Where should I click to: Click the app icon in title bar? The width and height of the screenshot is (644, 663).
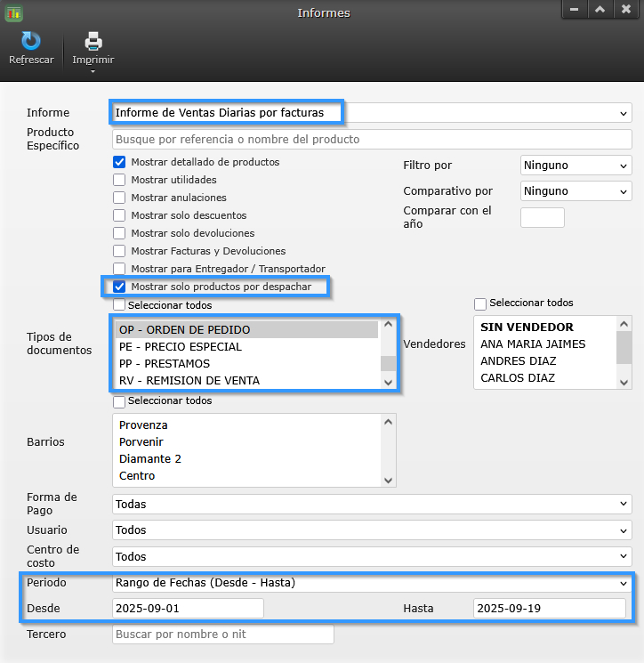13,12
